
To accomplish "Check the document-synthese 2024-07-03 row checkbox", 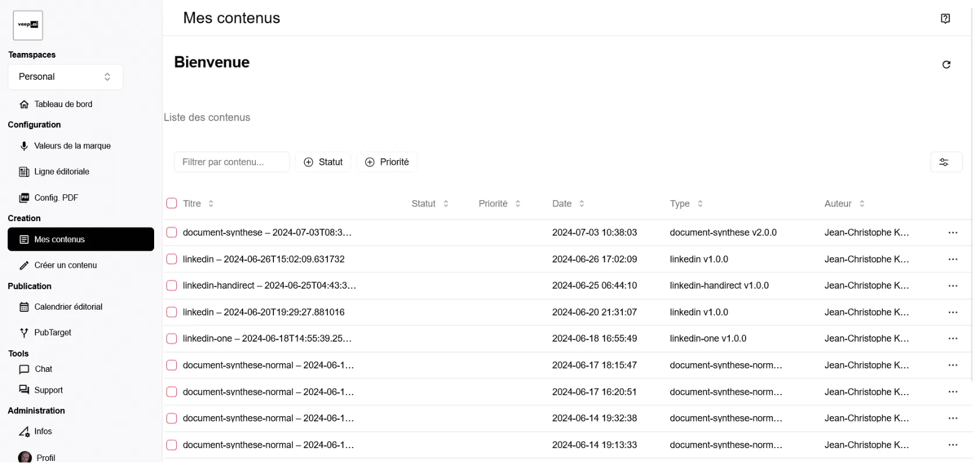I will [172, 233].
